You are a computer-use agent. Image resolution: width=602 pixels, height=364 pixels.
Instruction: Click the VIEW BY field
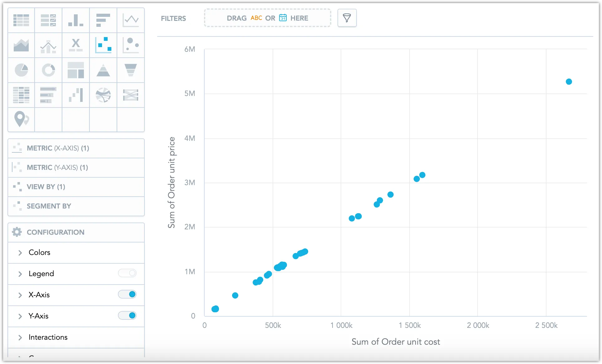point(76,187)
